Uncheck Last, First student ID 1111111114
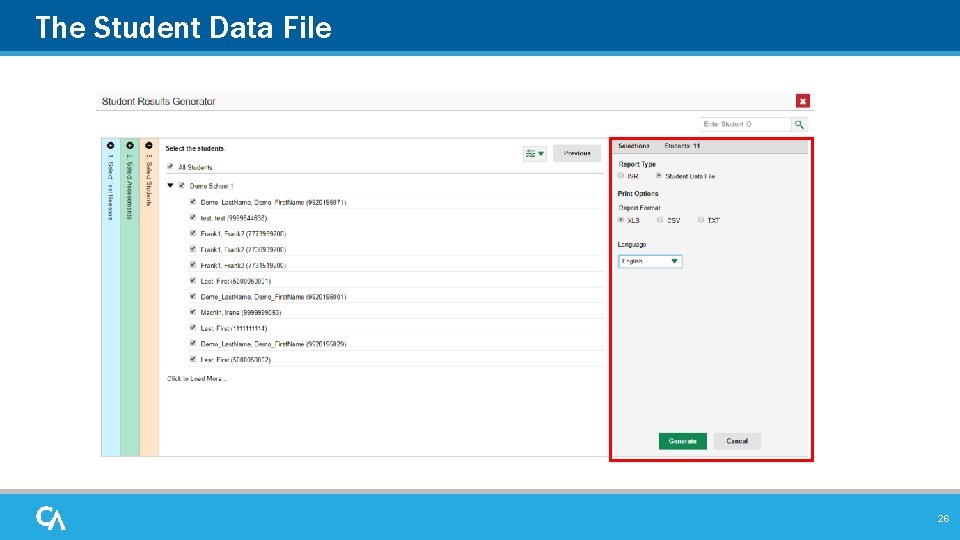The width and height of the screenshot is (960, 540). 193,328
